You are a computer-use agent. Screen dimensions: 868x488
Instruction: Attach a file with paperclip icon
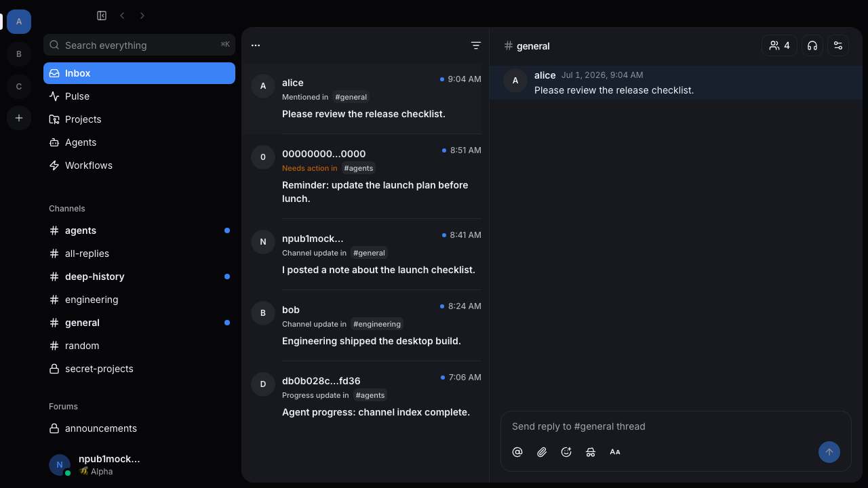pyautogui.click(x=542, y=452)
